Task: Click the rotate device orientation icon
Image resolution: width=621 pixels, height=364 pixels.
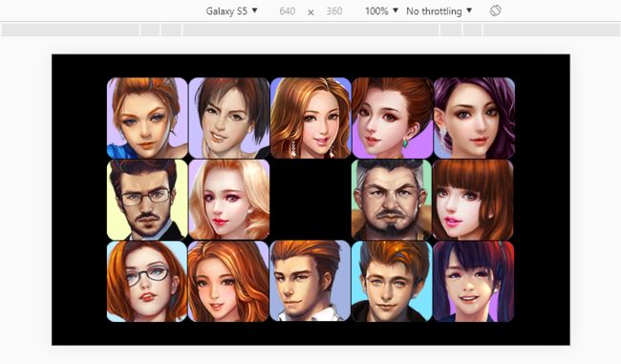Action: (x=495, y=11)
